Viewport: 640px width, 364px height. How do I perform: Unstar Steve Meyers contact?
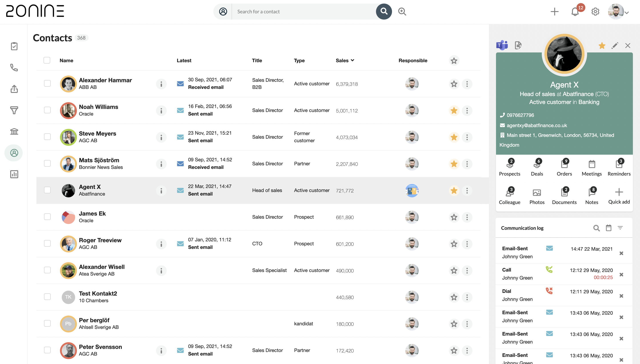pyautogui.click(x=454, y=137)
